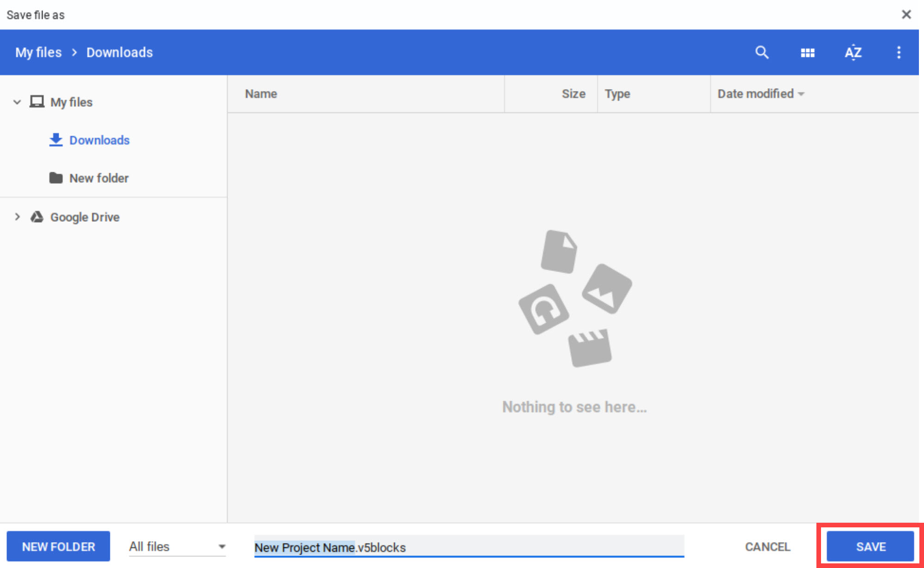Sort files by the Name column

[261, 94]
